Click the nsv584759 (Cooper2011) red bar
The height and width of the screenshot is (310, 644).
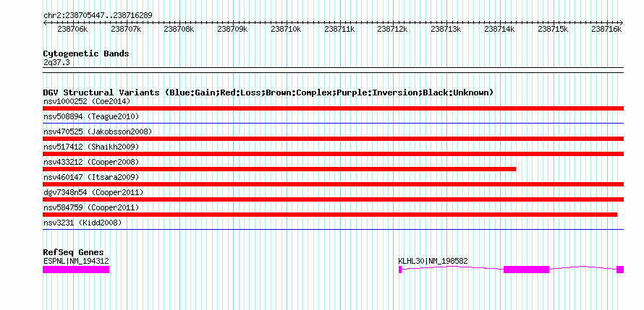pyautogui.click(x=330, y=215)
